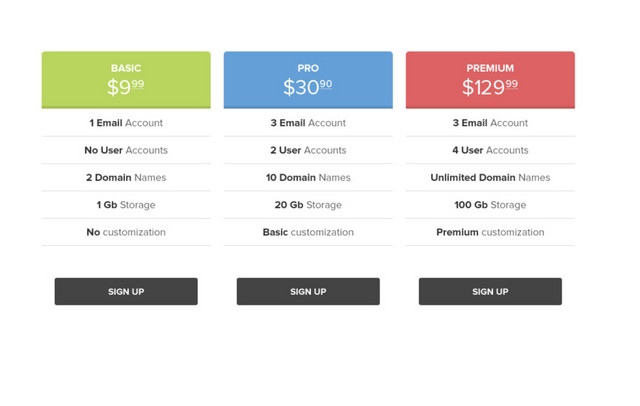Click the Pro plan Sign Up button
This screenshot has width=640, height=406.
tap(308, 291)
